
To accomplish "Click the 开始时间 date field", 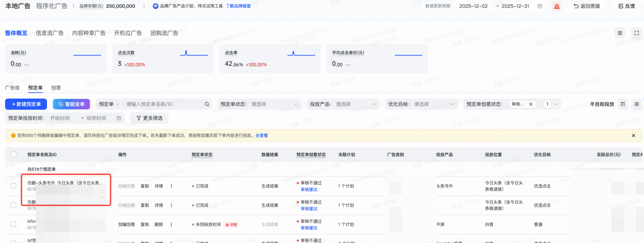I will point(60,118).
